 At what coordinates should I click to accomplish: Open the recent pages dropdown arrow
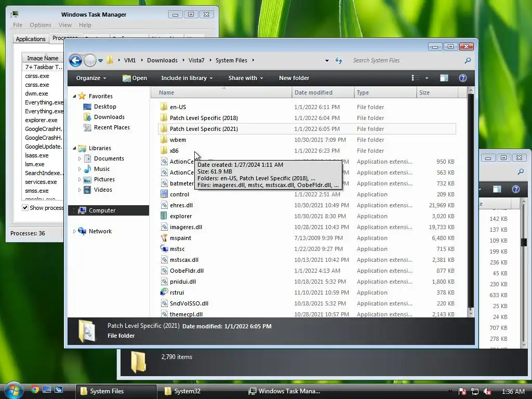click(x=100, y=61)
